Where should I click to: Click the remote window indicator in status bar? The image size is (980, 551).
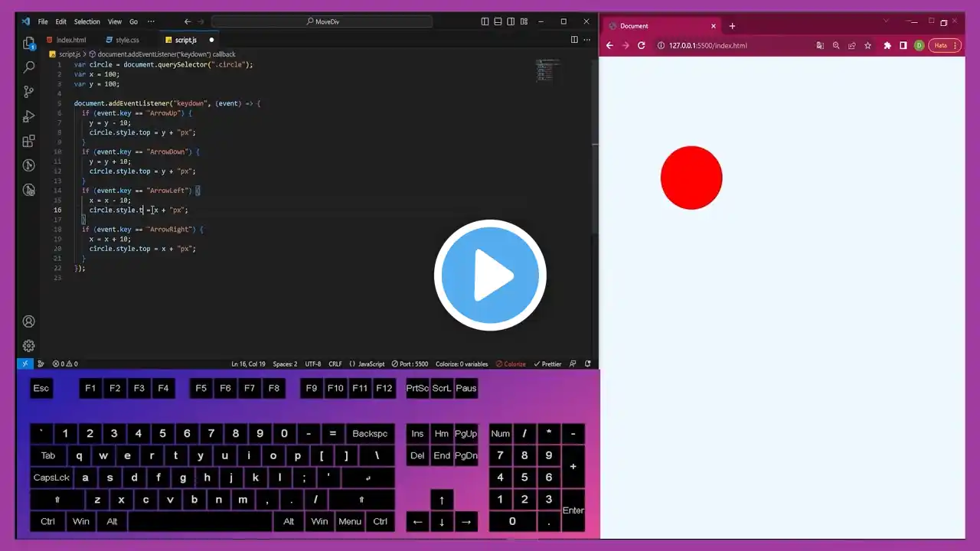click(24, 364)
